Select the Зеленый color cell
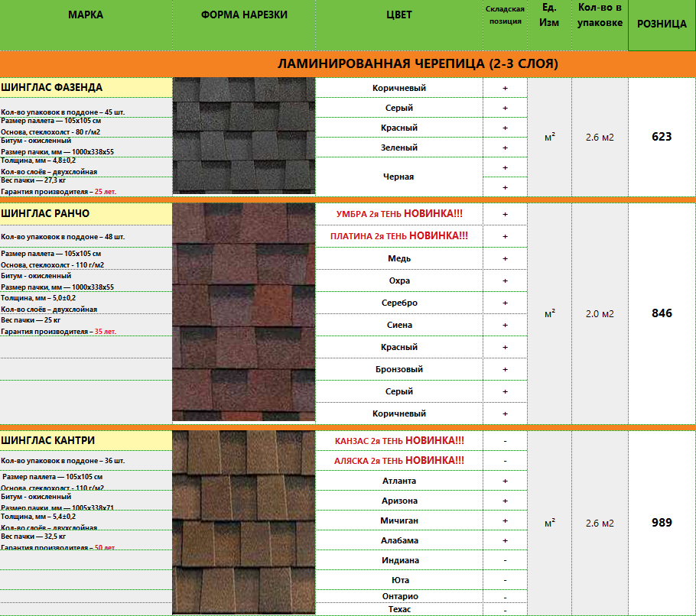 (x=398, y=148)
